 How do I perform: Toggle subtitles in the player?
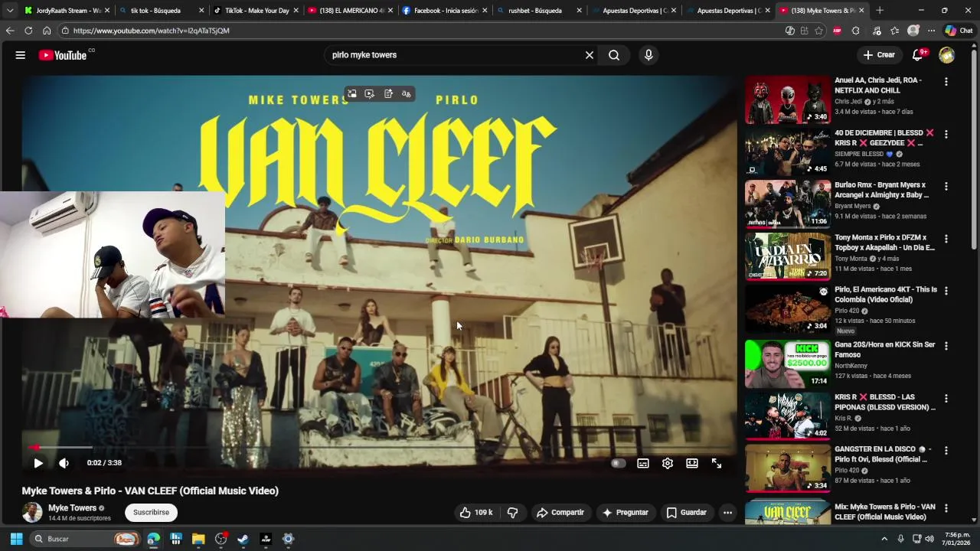coord(643,463)
